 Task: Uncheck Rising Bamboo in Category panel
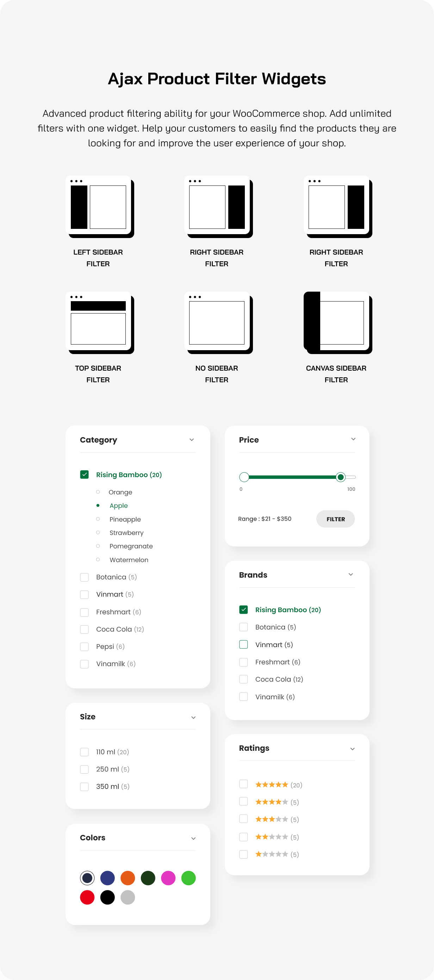click(84, 474)
